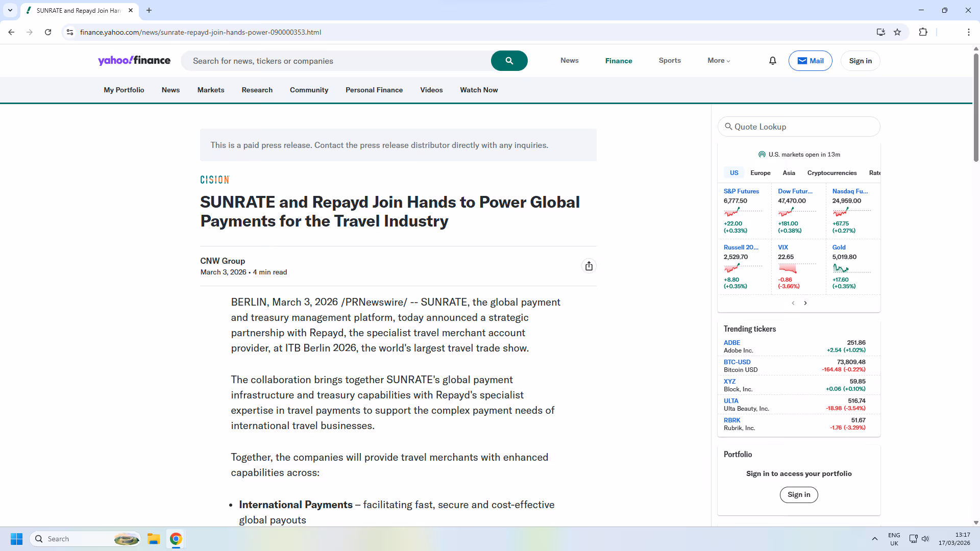Select the Asia markets tab
Image resolution: width=980 pixels, height=551 pixels.
pyautogui.click(x=789, y=173)
